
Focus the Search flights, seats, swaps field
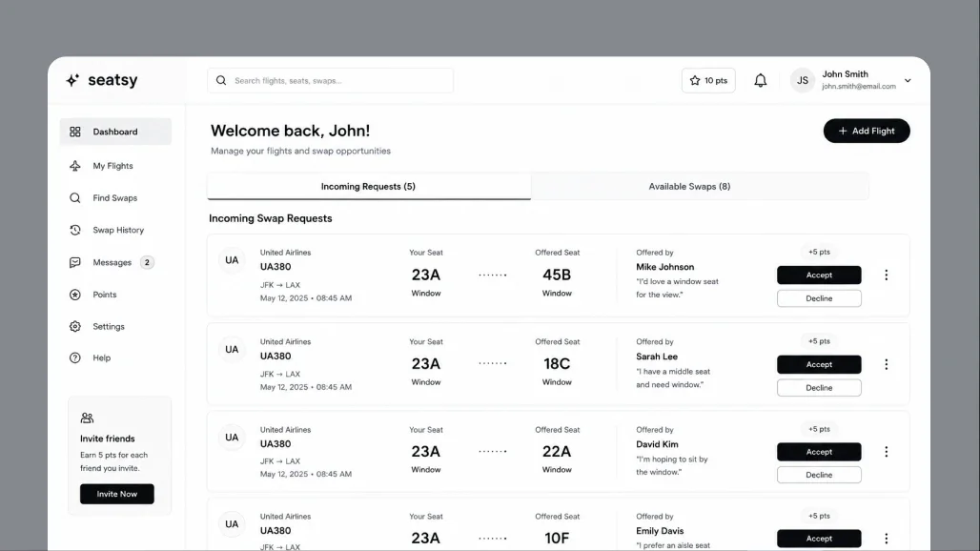tap(330, 81)
